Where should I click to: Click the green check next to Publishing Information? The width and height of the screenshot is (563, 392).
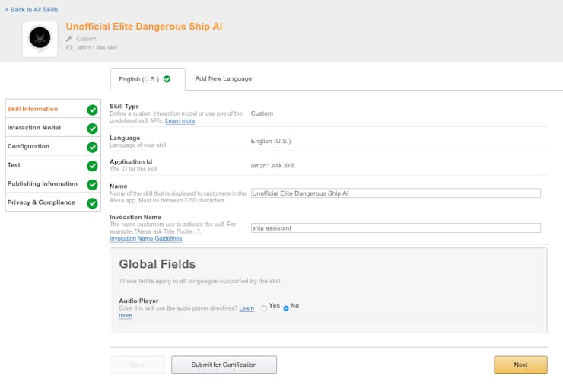[x=92, y=184]
